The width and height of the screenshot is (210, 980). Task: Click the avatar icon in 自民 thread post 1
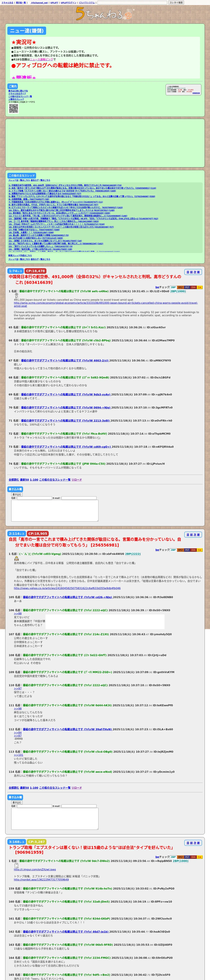point(16,558)
